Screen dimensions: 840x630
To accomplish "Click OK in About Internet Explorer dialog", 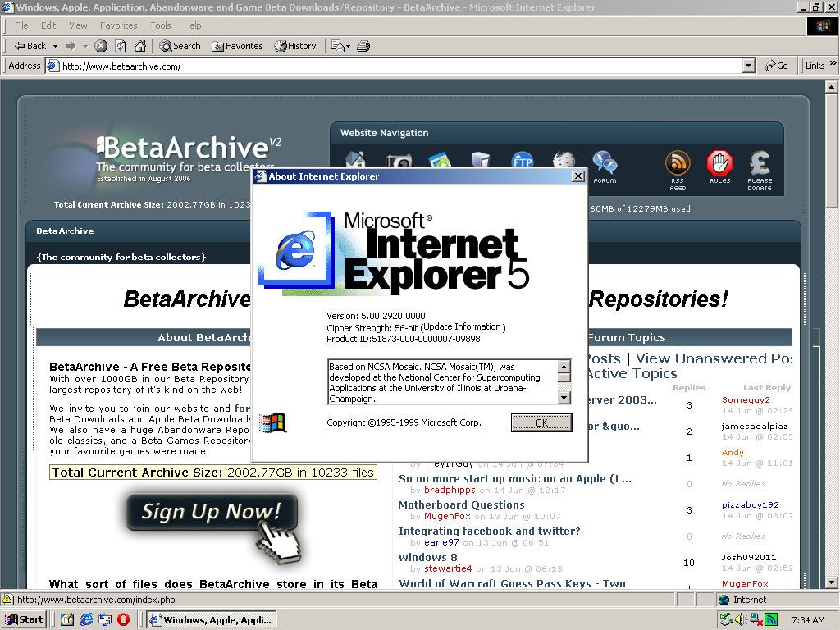I will point(541,422).
